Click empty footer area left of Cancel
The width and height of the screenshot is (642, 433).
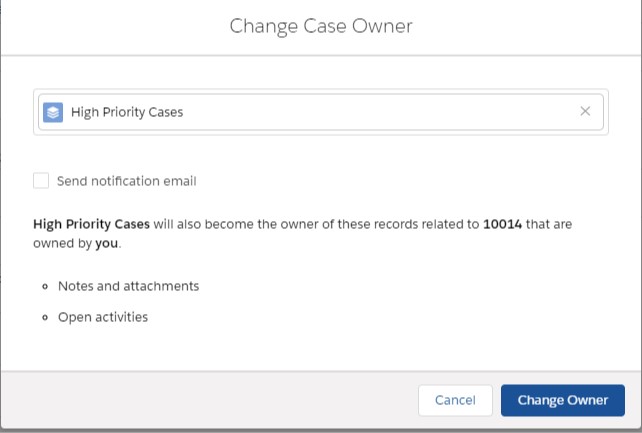point(209,400)
